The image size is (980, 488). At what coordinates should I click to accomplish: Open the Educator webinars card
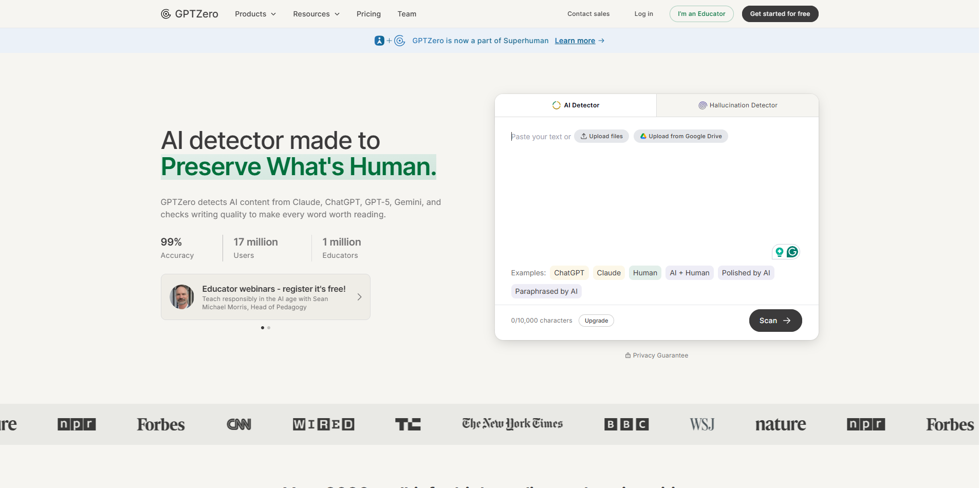click(x=265, y=297)
